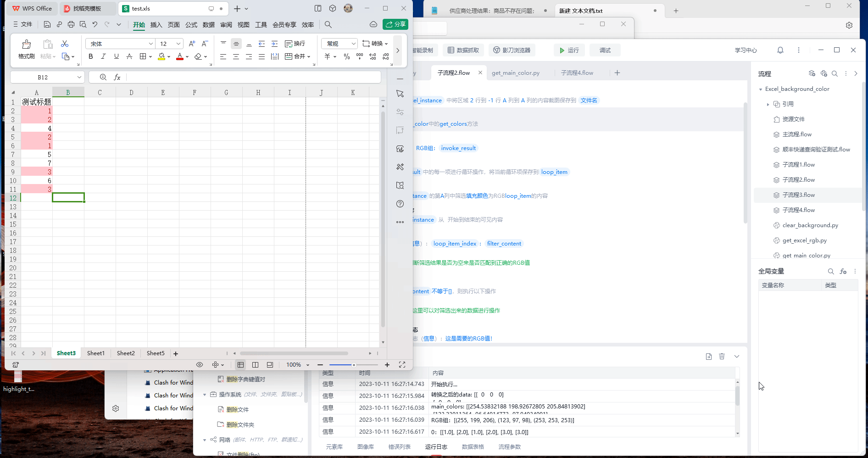The height and width of the screenshot is (458, 868).
Task: Open the 数据 (Data) ribbon tab
Action: click(209, 25)
